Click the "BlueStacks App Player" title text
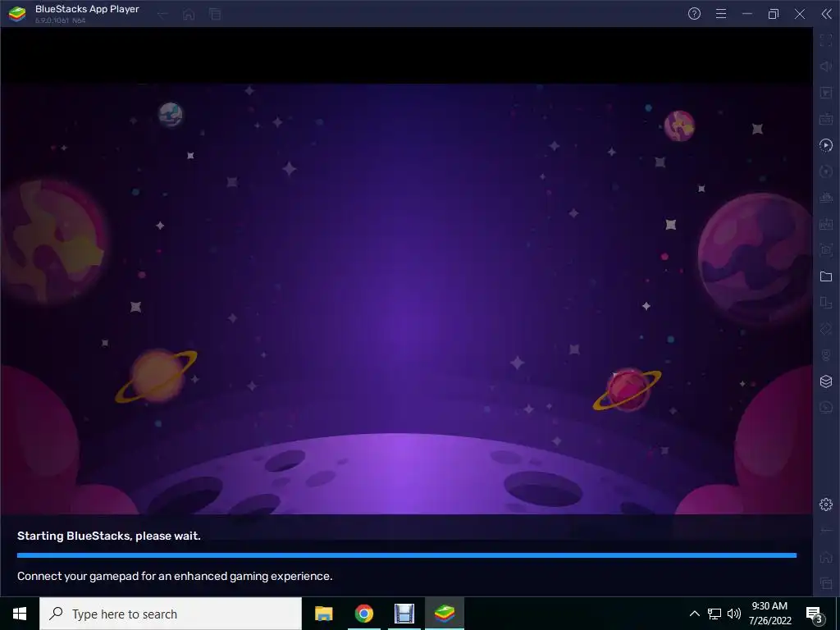This screenshot has width=840, height=630. pos(87,9)
